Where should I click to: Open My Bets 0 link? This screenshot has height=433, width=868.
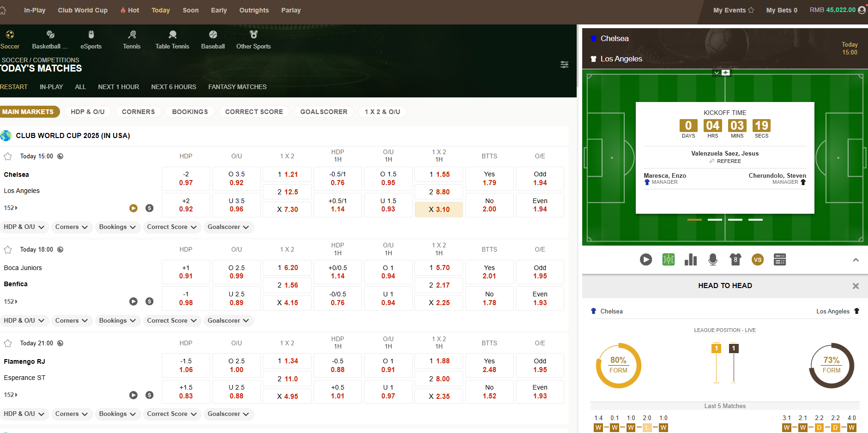[x=782, y=10]
